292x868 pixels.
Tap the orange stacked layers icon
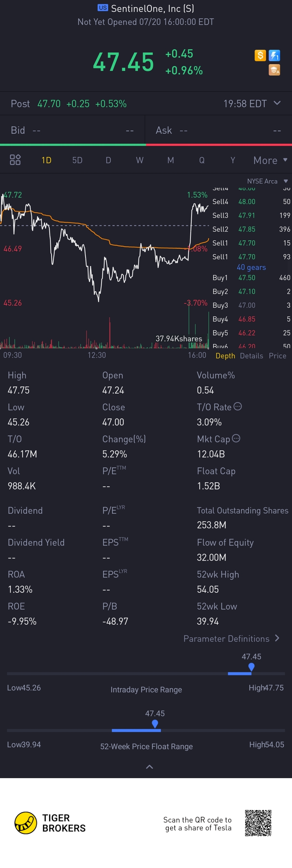pyautogui.click(x=274, y=70)
